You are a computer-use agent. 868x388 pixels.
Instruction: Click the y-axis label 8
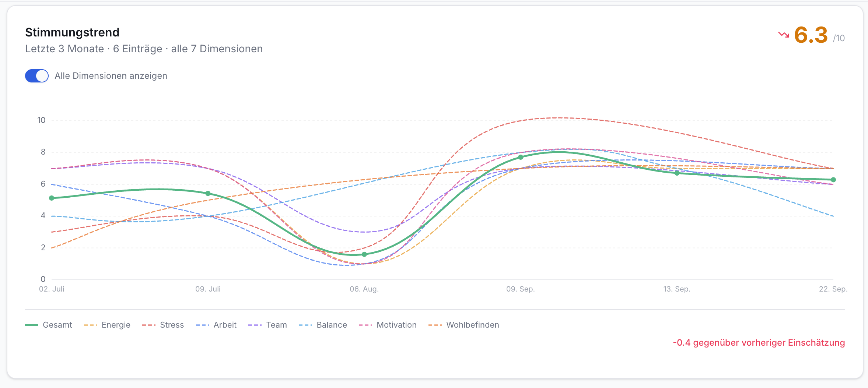43,152
